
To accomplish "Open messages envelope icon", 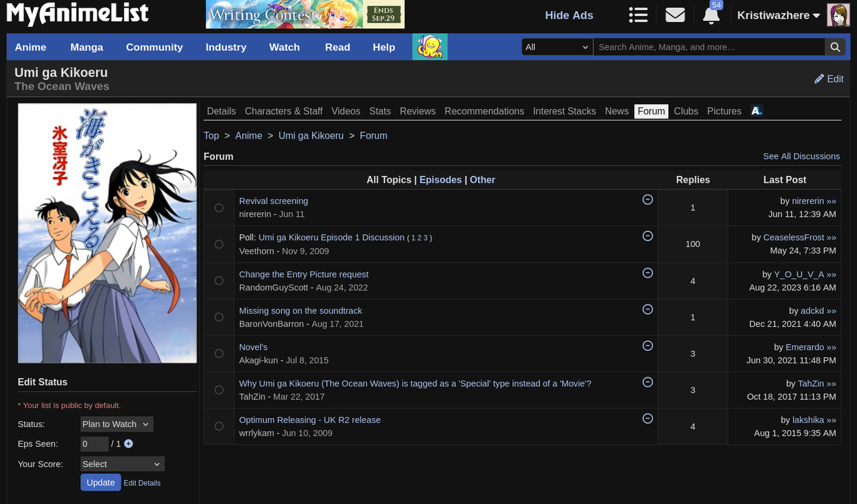I will tap(675, 15).
